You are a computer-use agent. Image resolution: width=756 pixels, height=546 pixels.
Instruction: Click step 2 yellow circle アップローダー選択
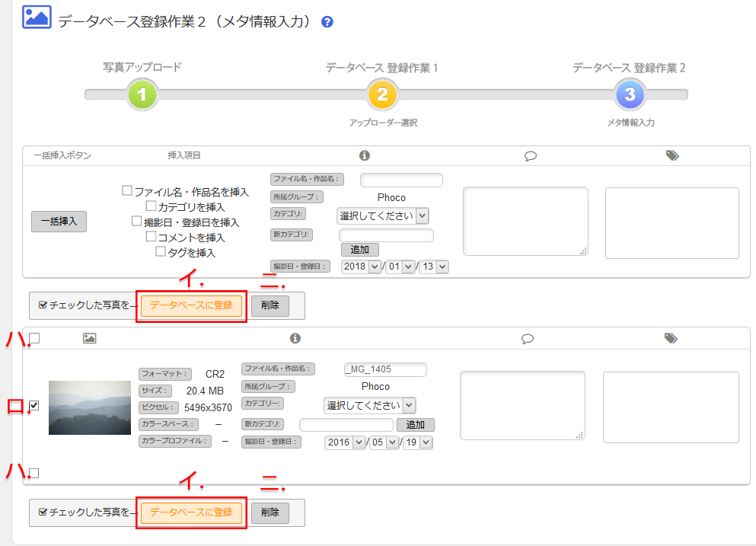point(382,95)
